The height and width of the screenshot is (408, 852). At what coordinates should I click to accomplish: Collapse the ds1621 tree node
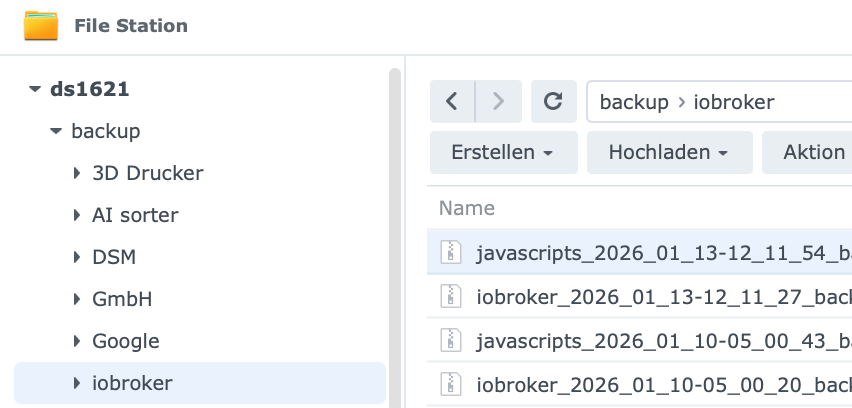click(x=35, y=89)
